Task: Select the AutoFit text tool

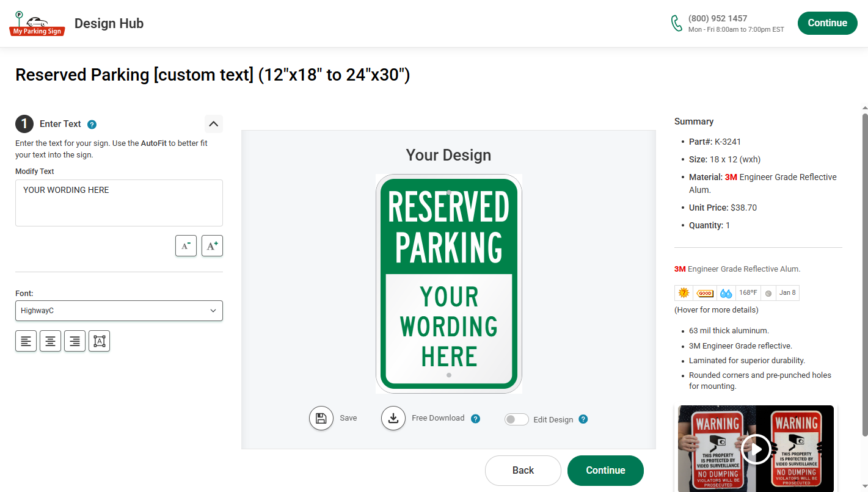Action: pyautogui.click(x=99, y=341)
